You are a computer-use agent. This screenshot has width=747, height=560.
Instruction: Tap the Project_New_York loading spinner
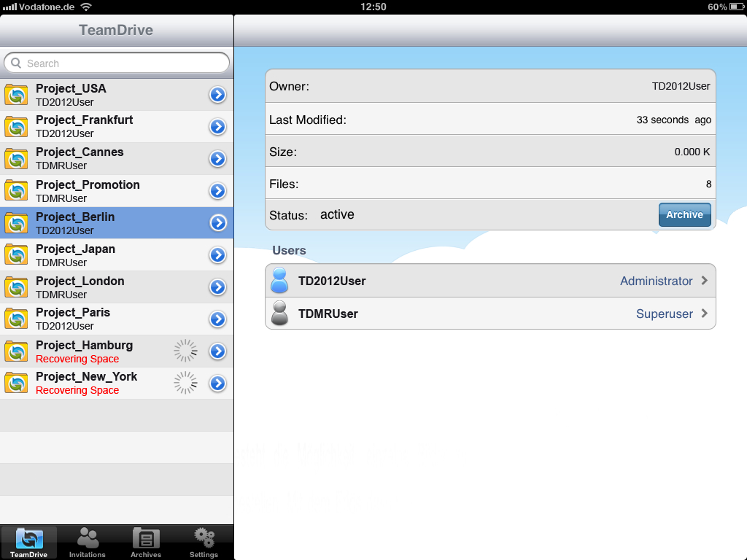185,383
